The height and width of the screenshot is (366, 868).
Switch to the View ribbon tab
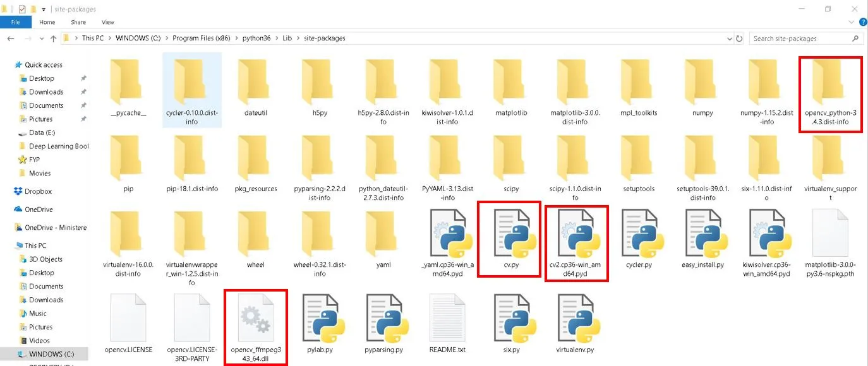click(x=108, y=22)
